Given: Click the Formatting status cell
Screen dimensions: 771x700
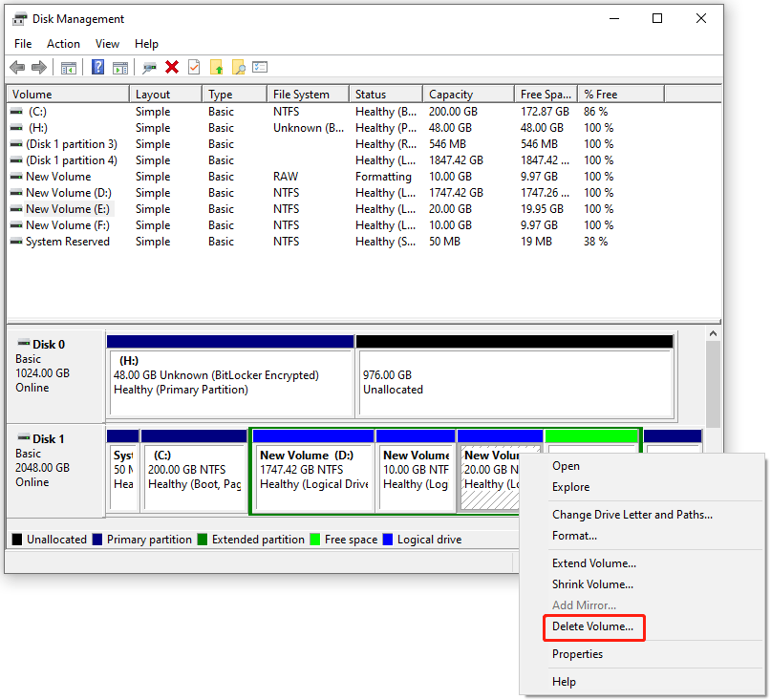Looking at the screenshot, I should [x=383, y=177].
